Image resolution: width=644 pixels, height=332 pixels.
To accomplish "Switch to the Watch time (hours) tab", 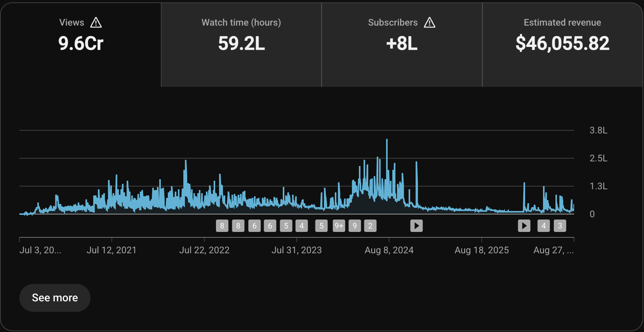I will point(241,45).
